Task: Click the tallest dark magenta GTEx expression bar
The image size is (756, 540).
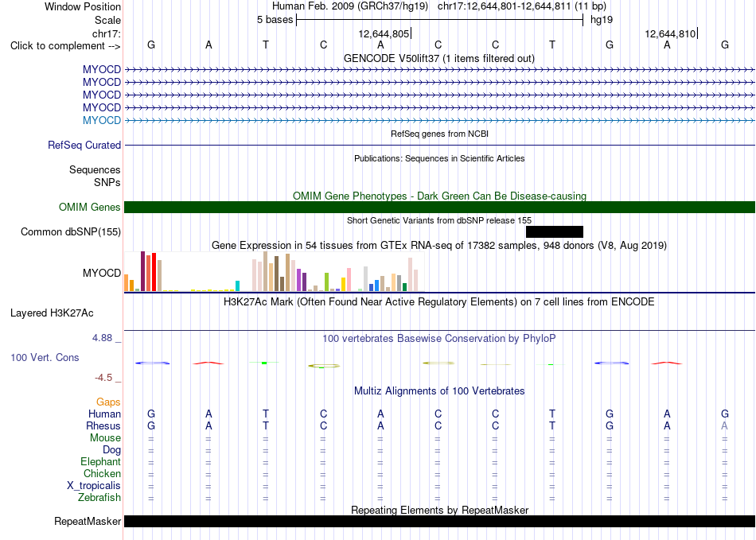Action: 142,271
